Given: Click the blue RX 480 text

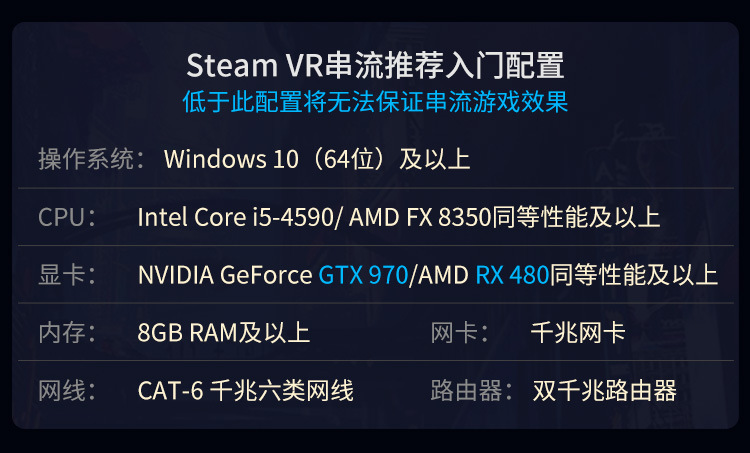Looking at the screenshot, I should click(x=512, y=275).
